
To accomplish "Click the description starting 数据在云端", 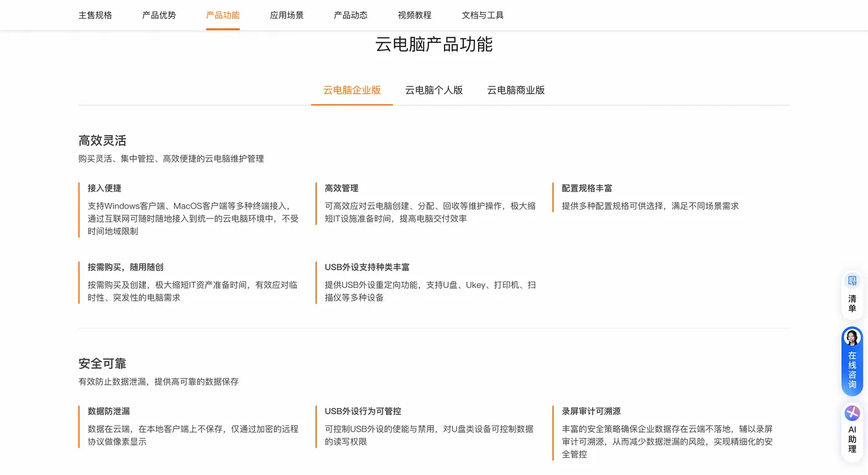I will (x=193, y=435).
